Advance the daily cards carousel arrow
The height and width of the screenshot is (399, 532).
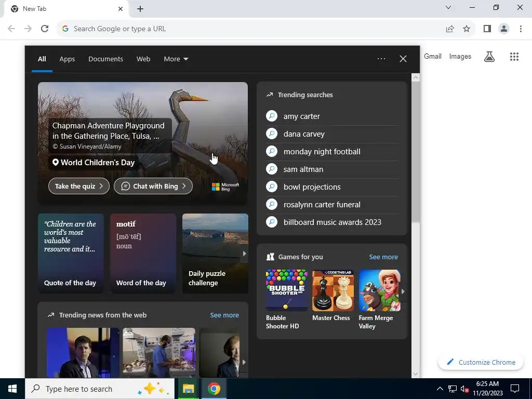[244, 254]
